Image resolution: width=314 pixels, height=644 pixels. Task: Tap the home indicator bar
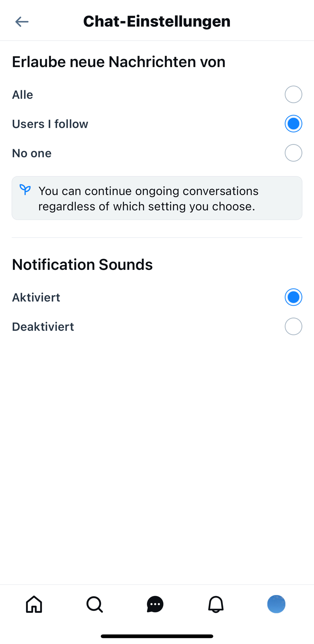click(157, 636)
